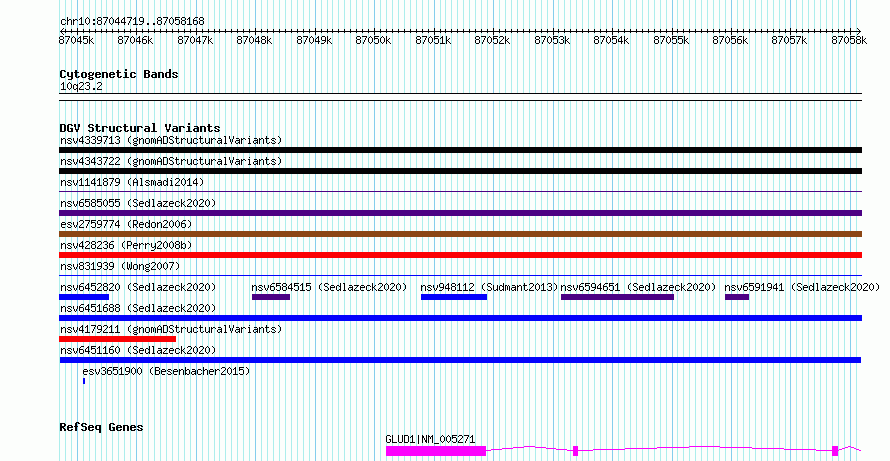Click nsv6451688 (Sedlazeck2020) label

pos(138,308)
